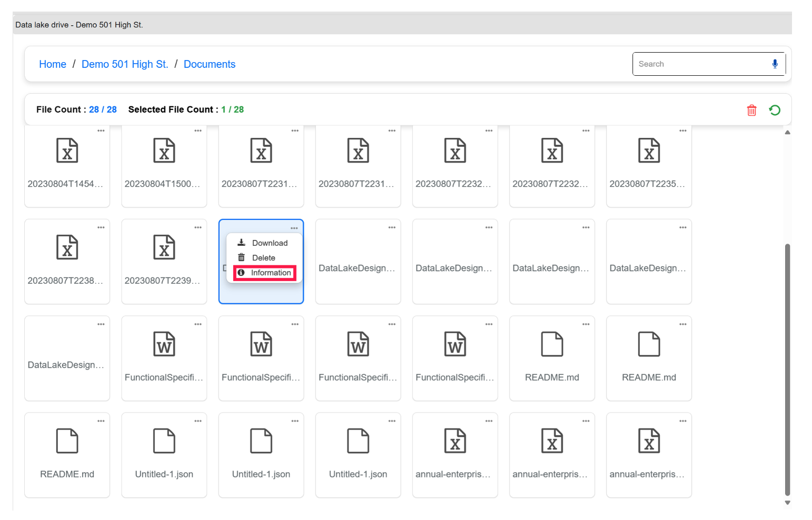Choose Delete from the context menu
This screenshot has width=812, height=520.
coord(263,258)
